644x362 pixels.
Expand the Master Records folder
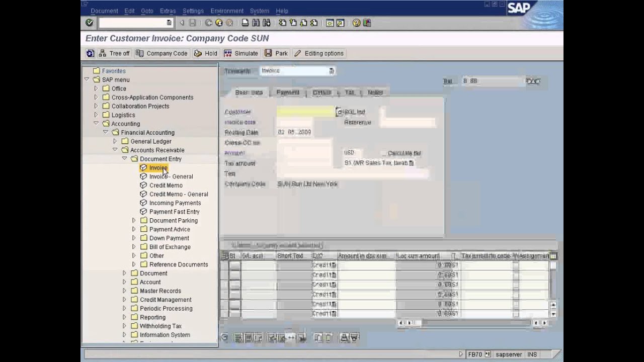click(x=124, y=291)
